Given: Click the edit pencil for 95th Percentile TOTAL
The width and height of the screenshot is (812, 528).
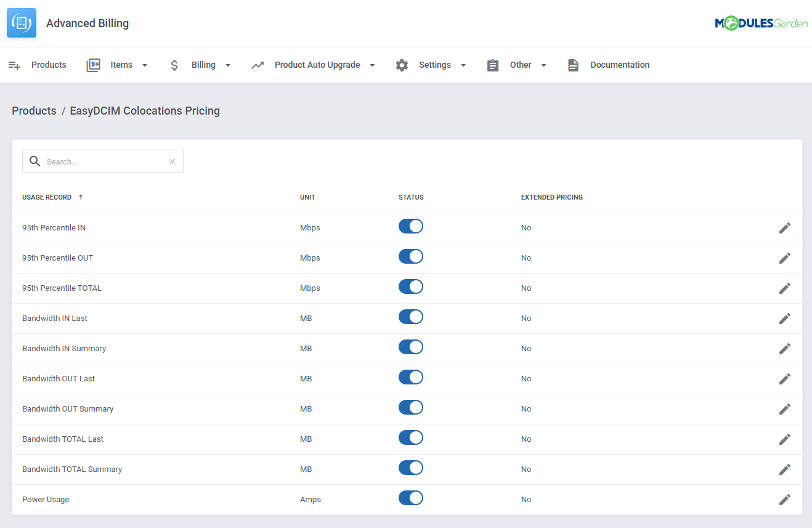Looking at the screenshot, I should pos(785,288).
